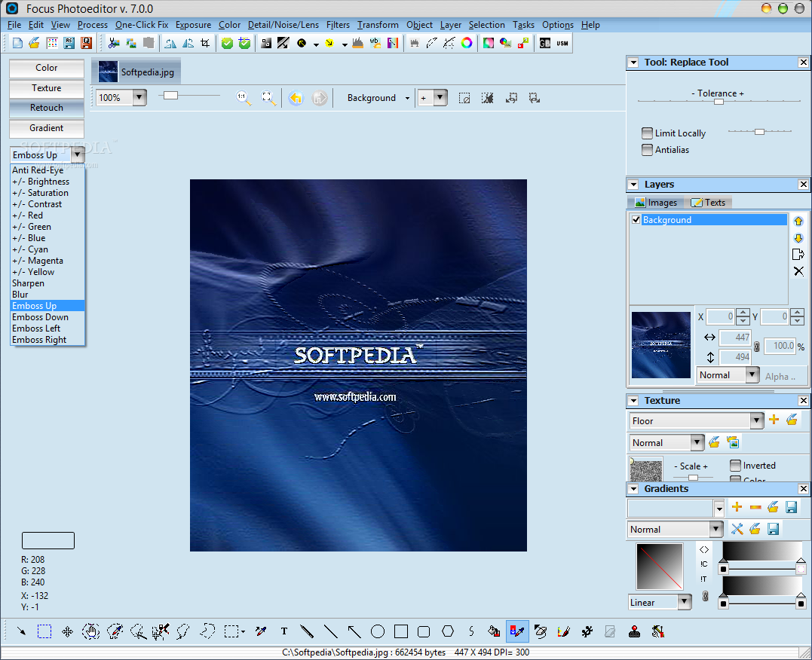812x660 pixels.
Task: Close the Texture panel
Action: [803, 401]
